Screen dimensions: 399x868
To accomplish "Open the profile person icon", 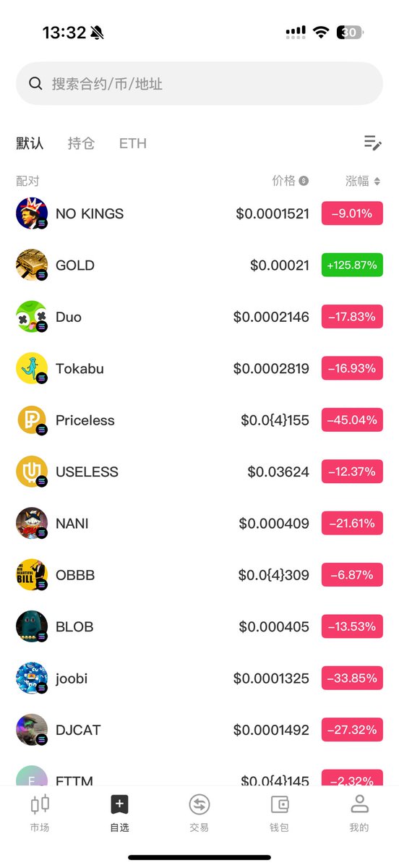I will (x=359, y=804).
